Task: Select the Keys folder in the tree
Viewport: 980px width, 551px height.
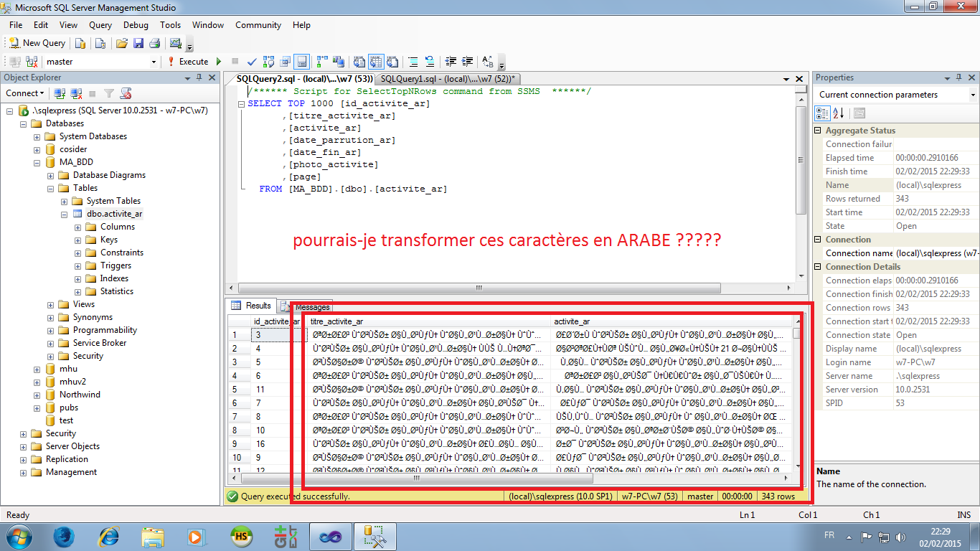Action: pyautogui.click(x=109, y=240)
